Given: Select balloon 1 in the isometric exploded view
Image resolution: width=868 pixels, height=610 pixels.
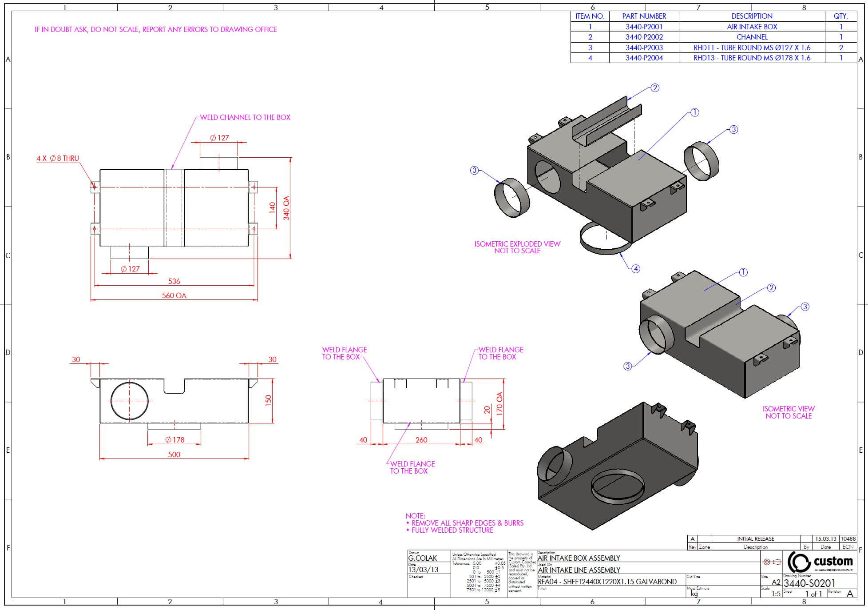Looking at the screenshot, I should (694, 112).
